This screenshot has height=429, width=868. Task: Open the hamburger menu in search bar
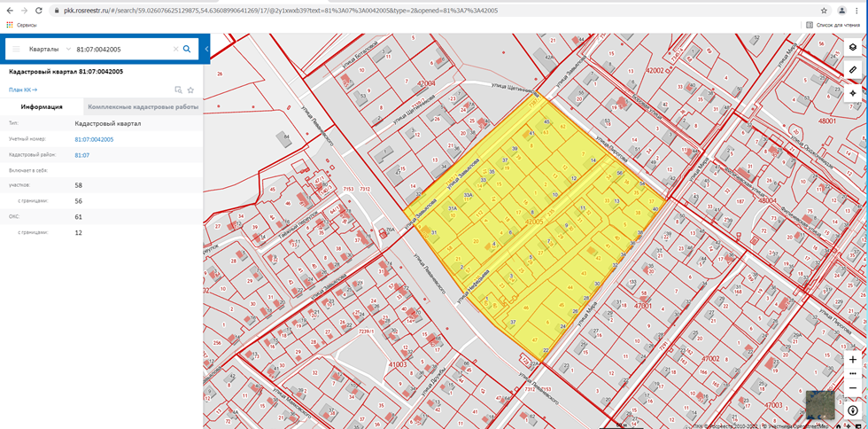pyautogui.click(x=16, y=50)
